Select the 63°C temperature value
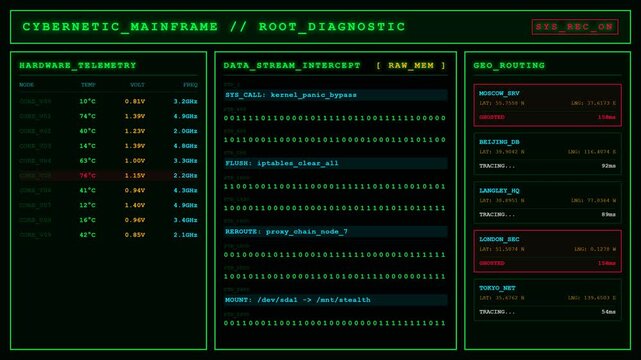Image resolution: width=641 pixels, height=360 pixels. point(87,161)
